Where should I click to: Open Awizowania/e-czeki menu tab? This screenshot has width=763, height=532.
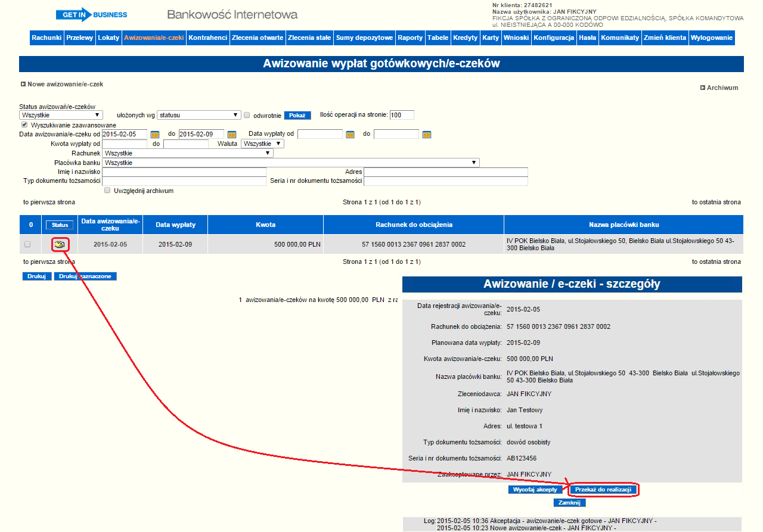coord(154,38)
